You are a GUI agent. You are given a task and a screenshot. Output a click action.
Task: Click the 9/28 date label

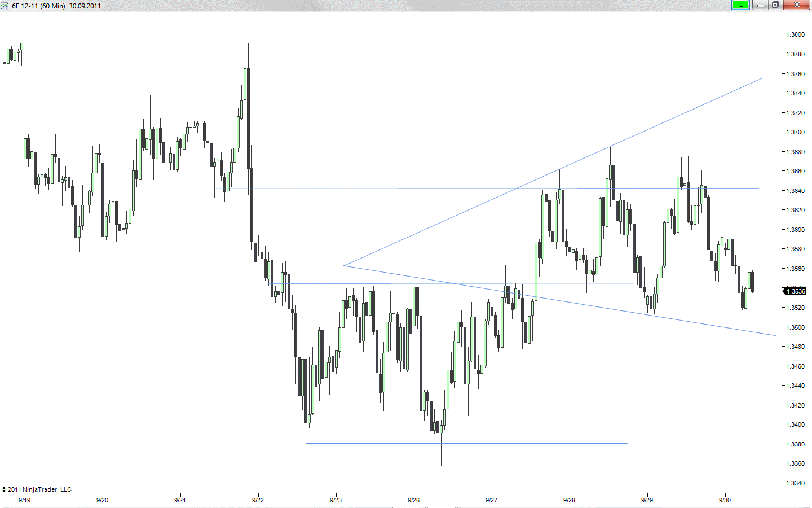coord(569,500)
